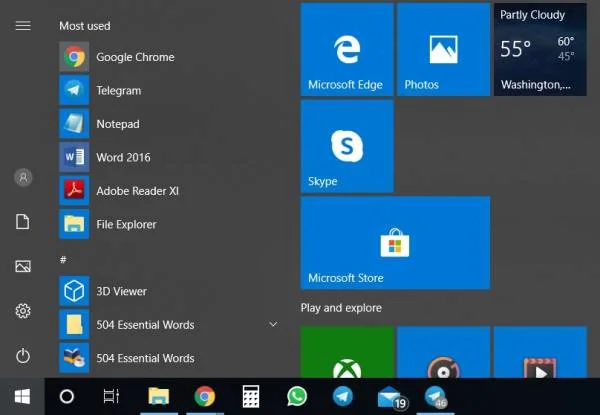Image resolution: width=600 pixels, height=415 pixels.
Task: Open Documents from the Start sidebar
Action: pos(23,222)
